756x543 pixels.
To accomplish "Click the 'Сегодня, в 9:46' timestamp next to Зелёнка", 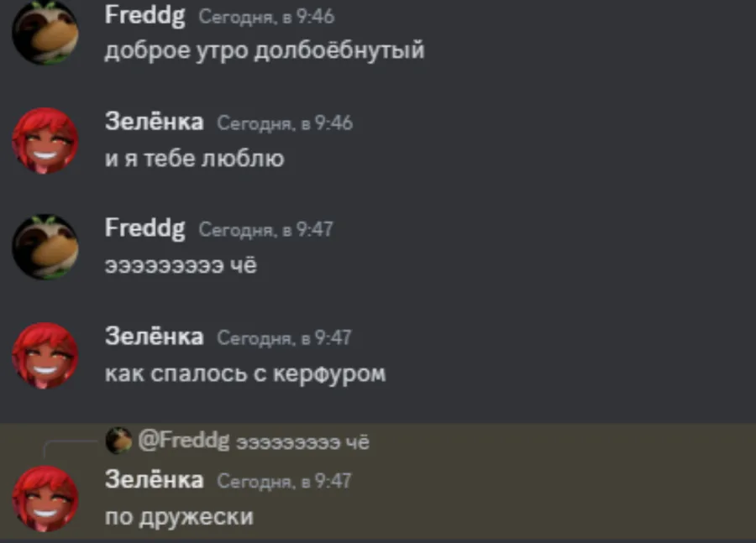I will (x=285, y=123).
